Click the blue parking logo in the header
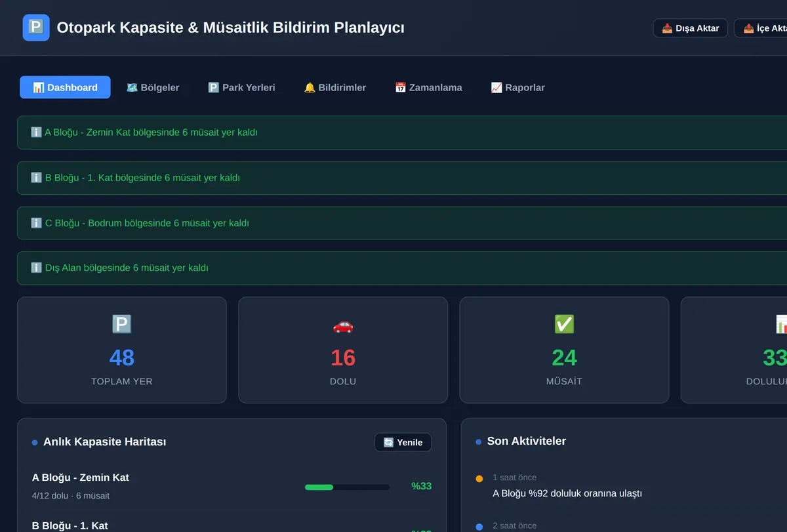 pyautogui.click(x=36, y=28)
